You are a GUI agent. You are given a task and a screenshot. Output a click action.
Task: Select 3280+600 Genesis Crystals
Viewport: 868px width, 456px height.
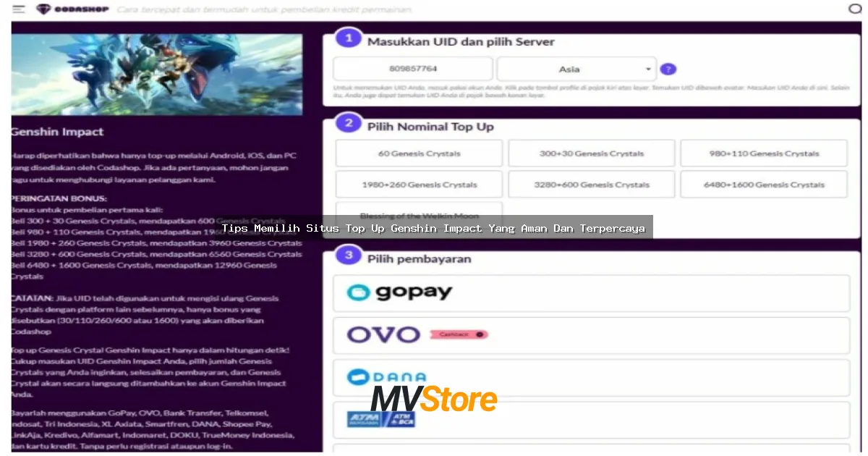point(591,185)
